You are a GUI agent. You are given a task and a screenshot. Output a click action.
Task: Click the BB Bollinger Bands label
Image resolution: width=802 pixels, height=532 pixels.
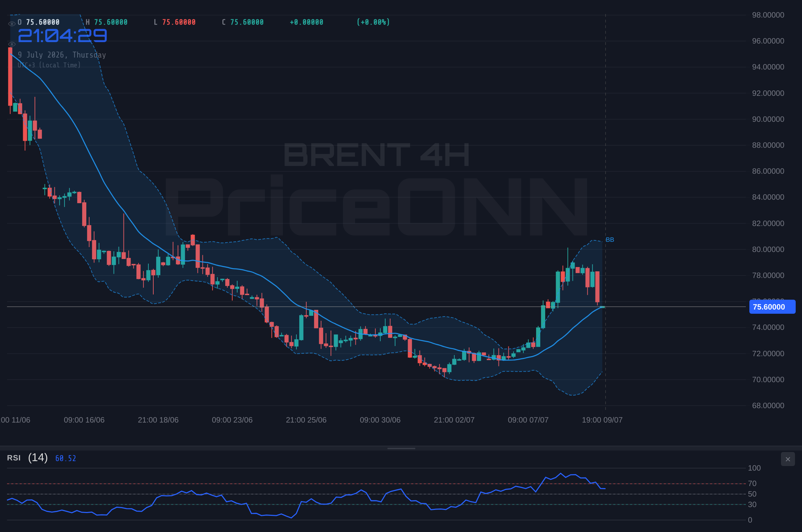coord(610,240)
